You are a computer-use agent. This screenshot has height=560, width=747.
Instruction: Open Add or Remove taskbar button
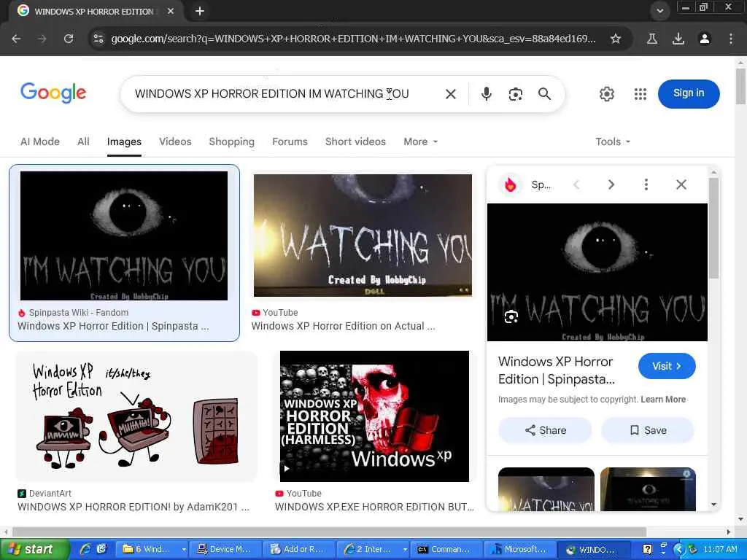pyautogui.click(x=299, y=549)
